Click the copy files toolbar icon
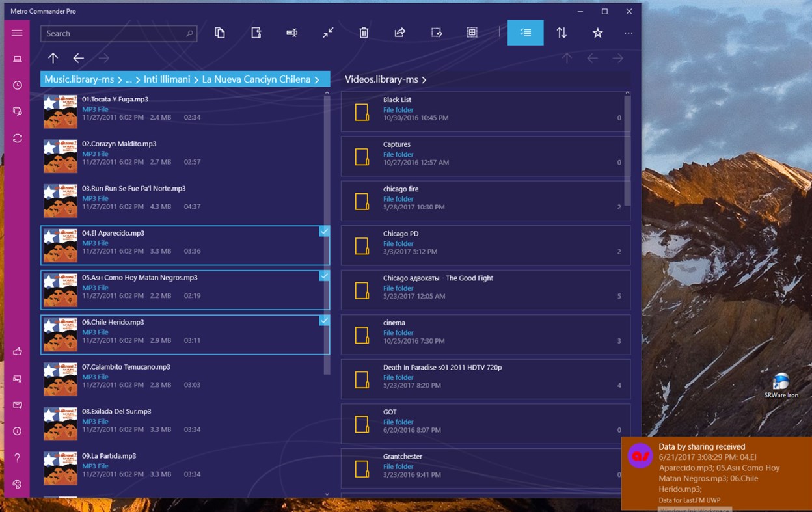Viewport: 812px width, 512px height. (220, 33)
